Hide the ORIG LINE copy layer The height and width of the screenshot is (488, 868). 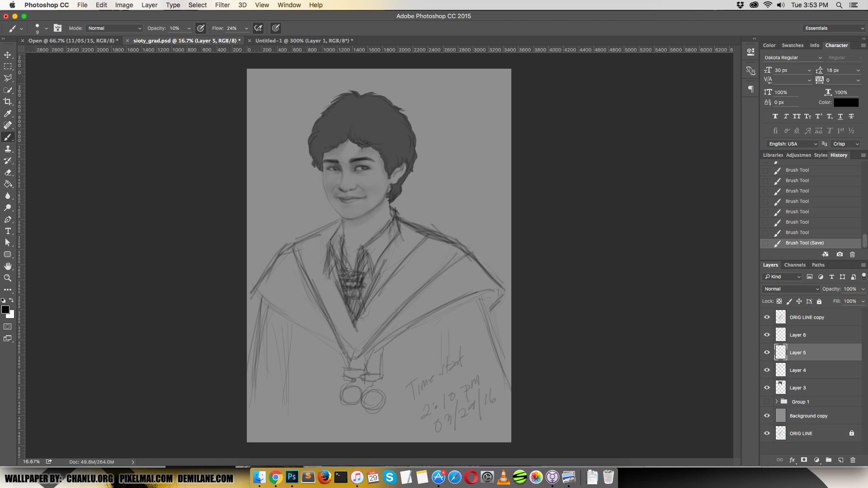click(767, 317)
